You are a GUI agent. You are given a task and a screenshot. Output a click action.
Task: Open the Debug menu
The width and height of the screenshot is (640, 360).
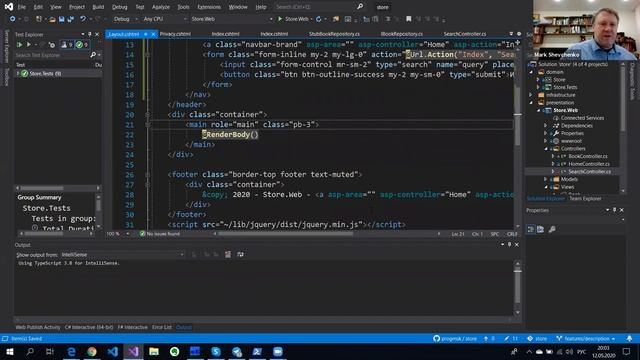click(x=120, y=7)
